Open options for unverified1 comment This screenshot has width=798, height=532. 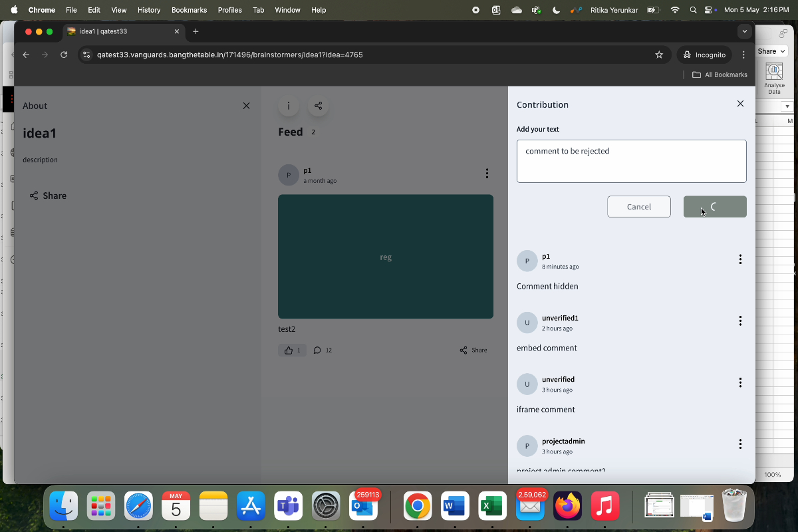(x=740, y=321)
